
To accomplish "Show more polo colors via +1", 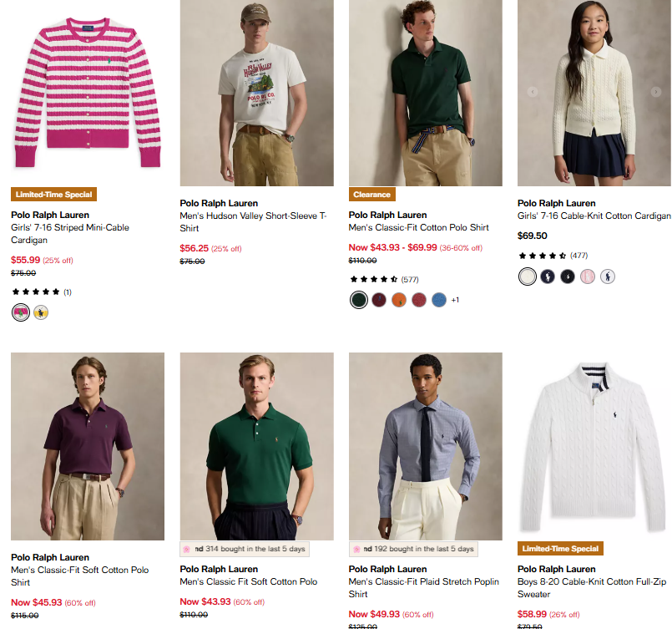I will [455, 300].
